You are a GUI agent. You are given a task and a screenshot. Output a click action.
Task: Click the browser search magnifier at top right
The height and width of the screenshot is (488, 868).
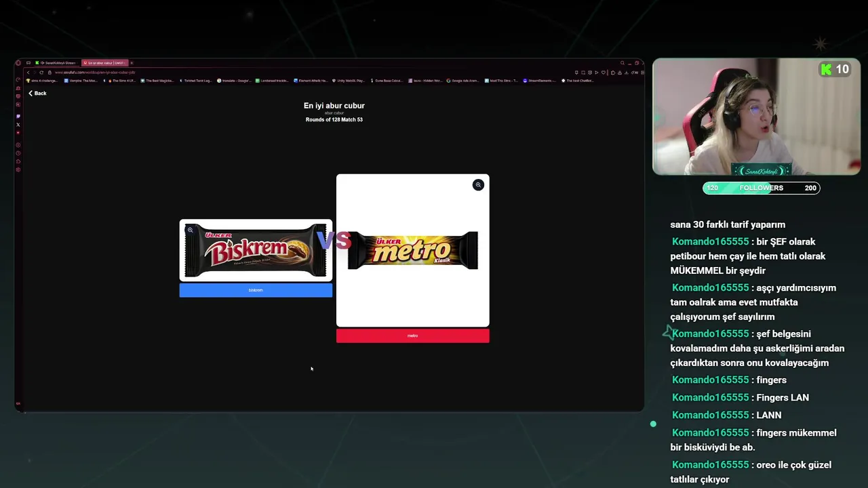point(623,63)
